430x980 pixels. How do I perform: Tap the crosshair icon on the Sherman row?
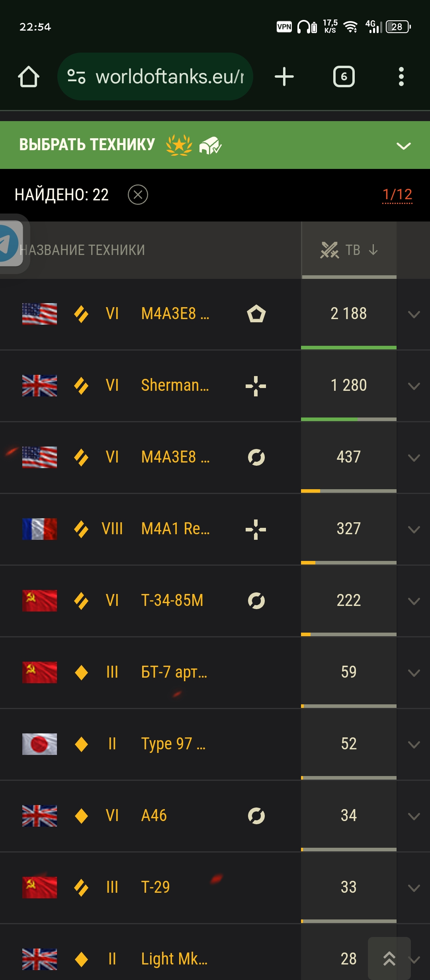[256, 386]
